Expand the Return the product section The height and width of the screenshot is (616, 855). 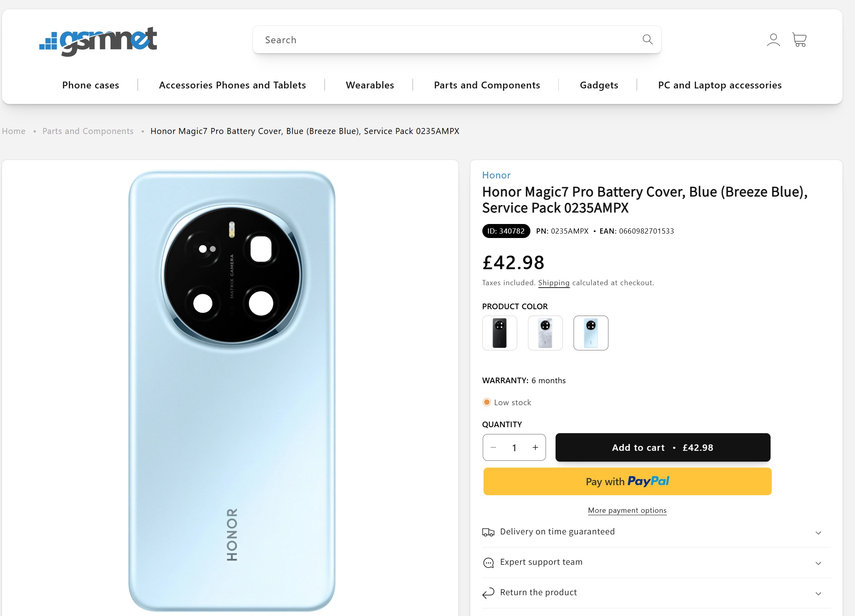[x=818, y=594]
